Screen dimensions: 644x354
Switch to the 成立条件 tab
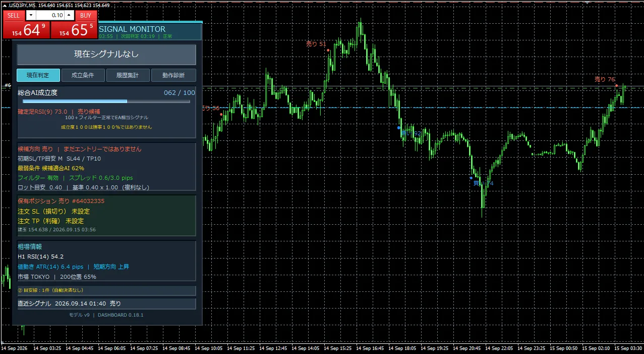83,75
